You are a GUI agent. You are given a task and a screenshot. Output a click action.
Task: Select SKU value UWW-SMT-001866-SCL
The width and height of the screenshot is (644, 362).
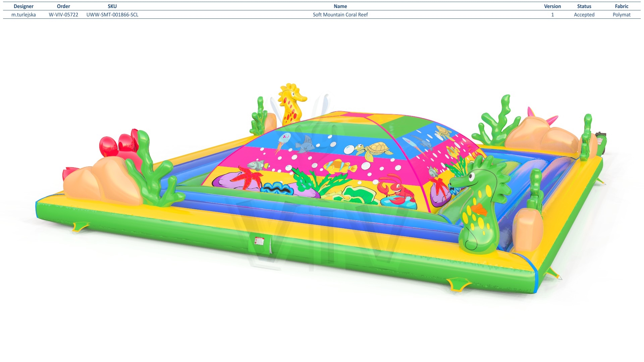[112, 15]
